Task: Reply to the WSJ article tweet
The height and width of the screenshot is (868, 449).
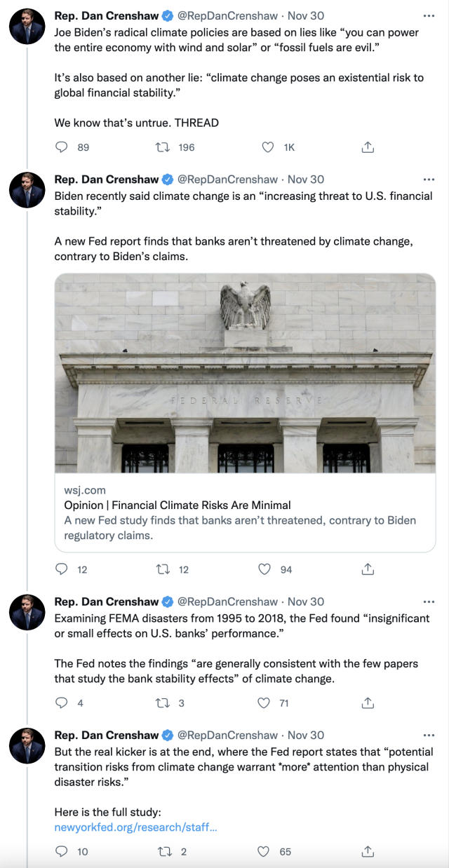Action: point(62,569)
